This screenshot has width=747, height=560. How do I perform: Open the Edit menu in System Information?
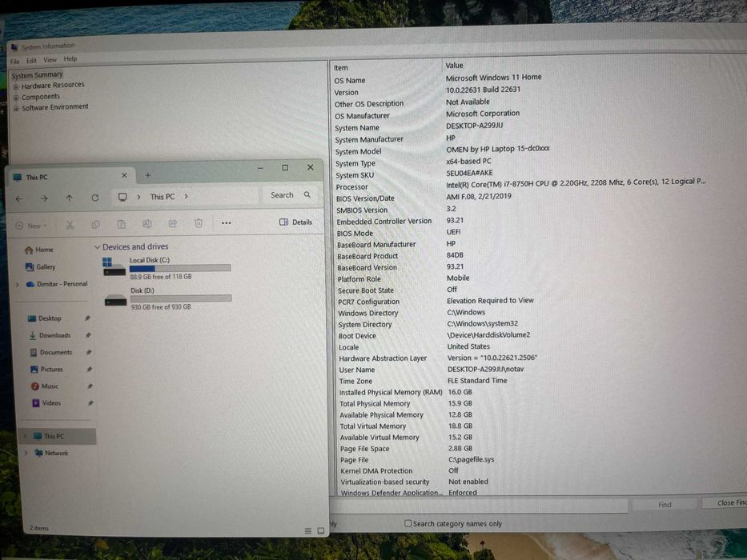[x=31, y=61]
